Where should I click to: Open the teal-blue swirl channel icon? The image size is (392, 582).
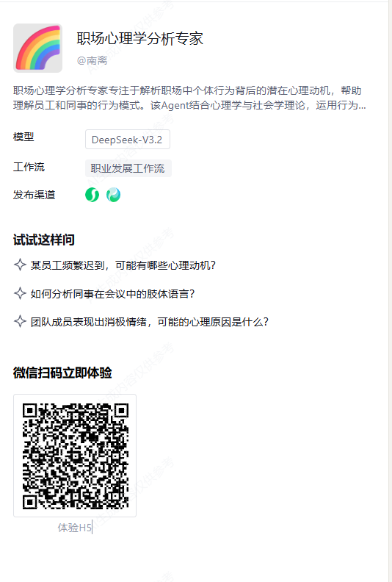point(113,195)
